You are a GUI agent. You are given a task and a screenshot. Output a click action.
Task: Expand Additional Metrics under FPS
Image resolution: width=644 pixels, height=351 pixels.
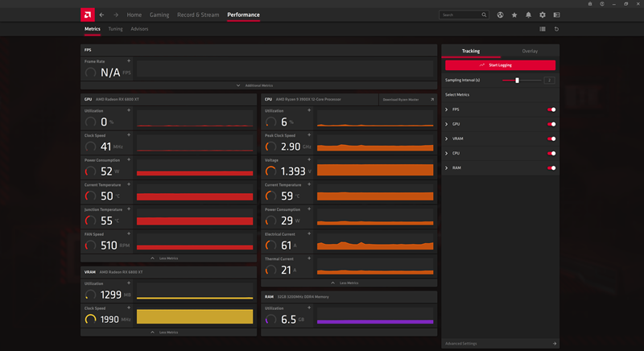coord(255,85)
